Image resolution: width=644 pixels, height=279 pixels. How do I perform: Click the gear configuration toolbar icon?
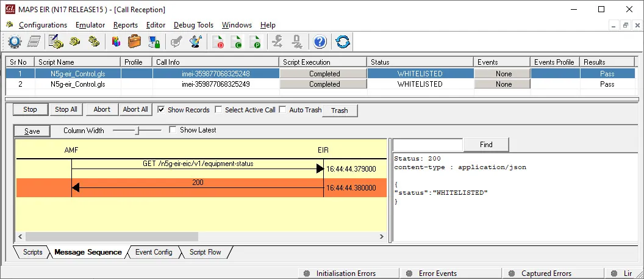pyautogui.click(x=15, y=42)
